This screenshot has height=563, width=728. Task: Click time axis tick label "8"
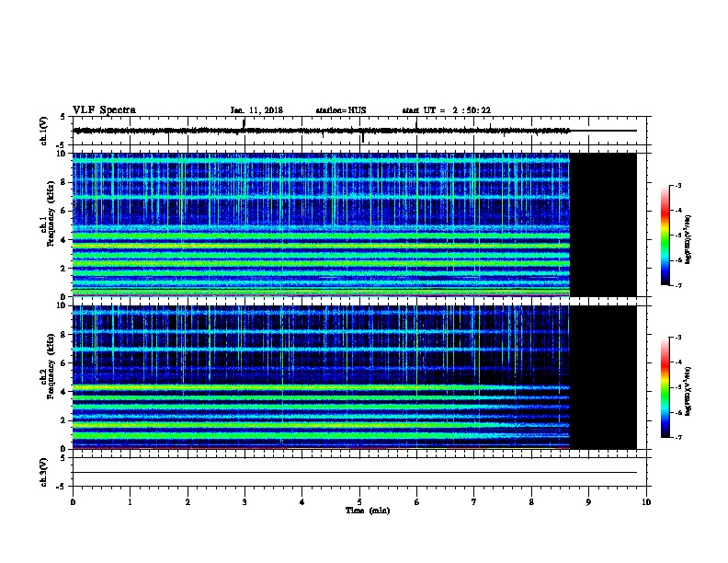[x=531, y=502]
